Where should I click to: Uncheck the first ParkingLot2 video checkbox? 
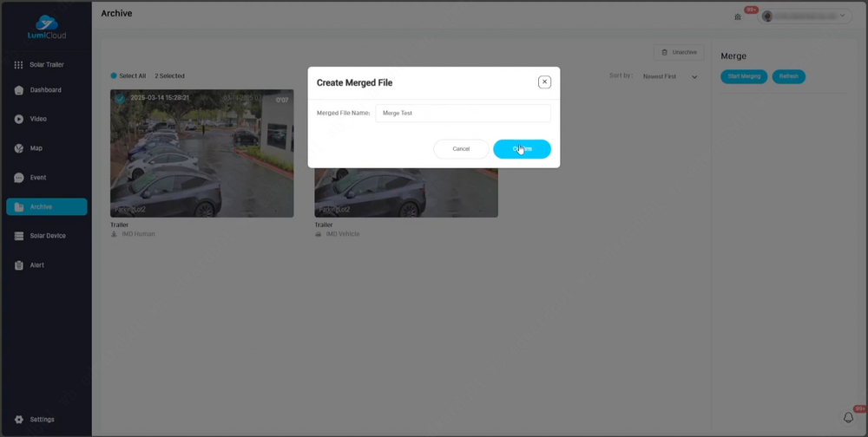coord(120,99)
